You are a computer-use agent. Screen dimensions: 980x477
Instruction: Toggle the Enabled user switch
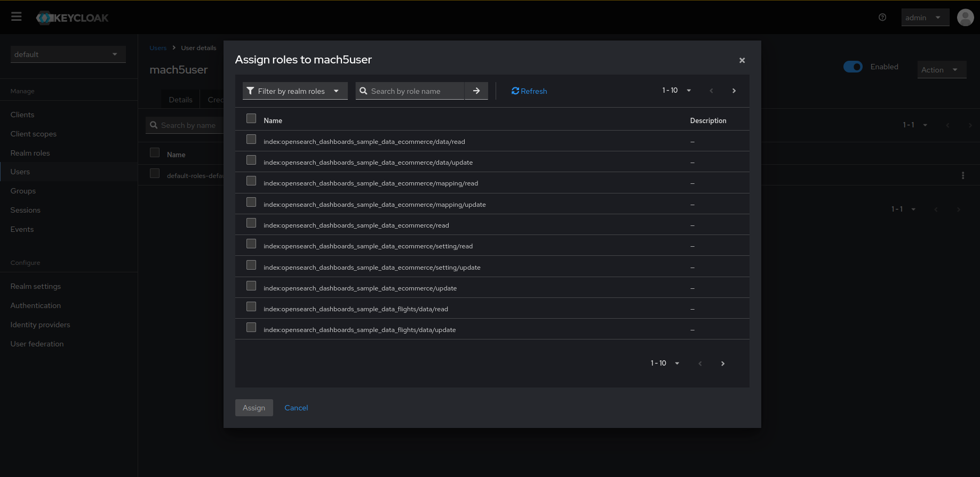coord(852,67)
